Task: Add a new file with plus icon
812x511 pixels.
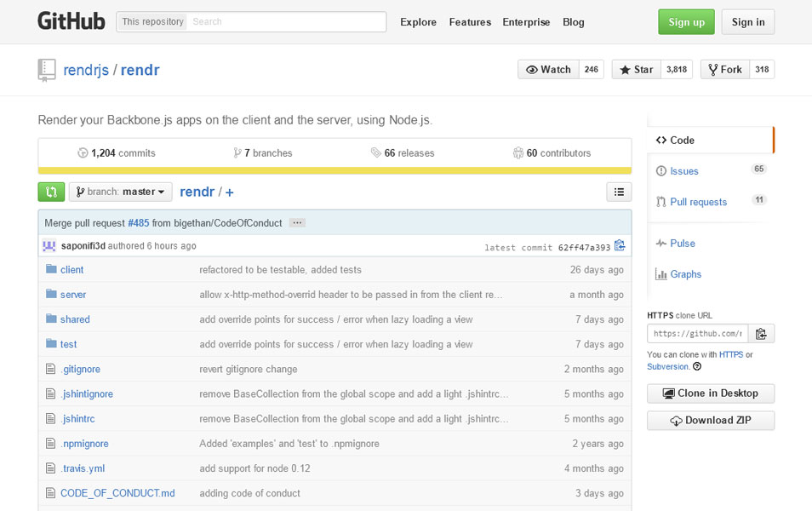Action: pos(230,192)
